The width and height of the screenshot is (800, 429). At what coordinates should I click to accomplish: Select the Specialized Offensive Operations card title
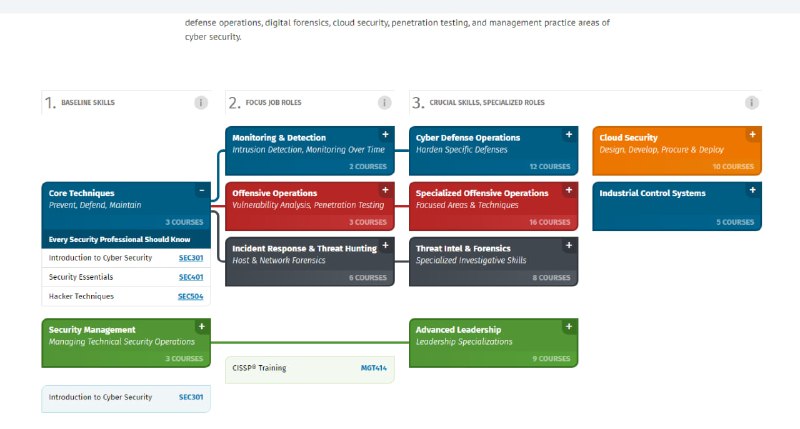click(482, 193)
